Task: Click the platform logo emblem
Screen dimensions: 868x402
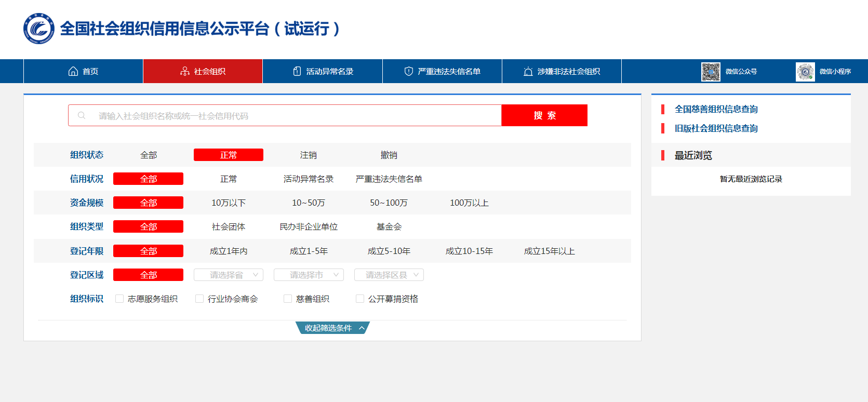Action: click(38, 29)
